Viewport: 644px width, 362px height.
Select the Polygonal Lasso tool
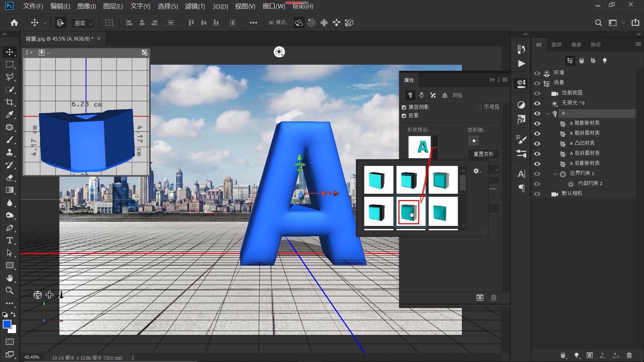[x=10, y=77]
